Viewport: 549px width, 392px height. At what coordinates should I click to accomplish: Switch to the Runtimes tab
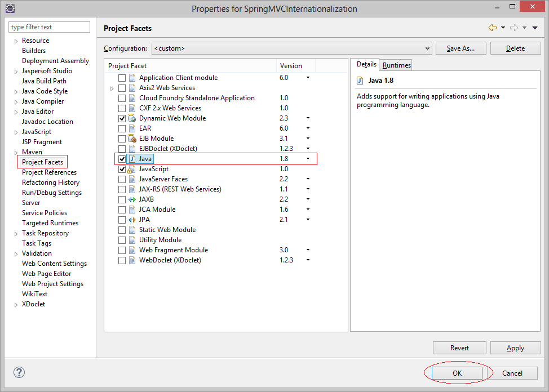[x=397, y=65]
